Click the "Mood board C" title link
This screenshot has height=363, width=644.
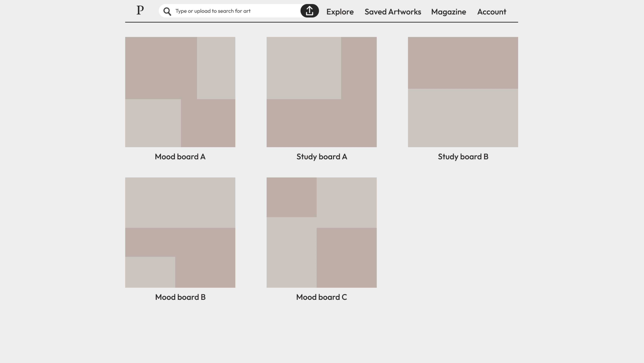(321, 297)
